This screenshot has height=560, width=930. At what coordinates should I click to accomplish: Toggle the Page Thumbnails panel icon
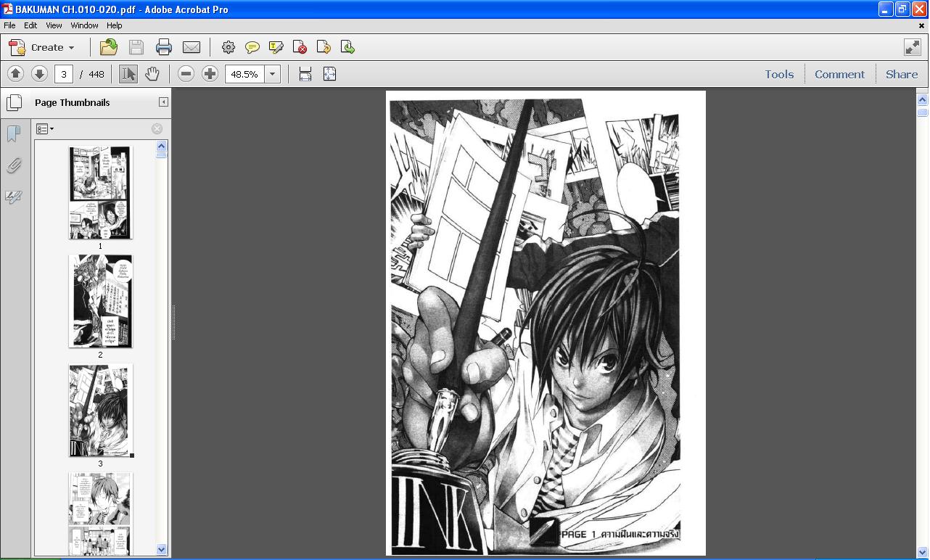tap(14, 102)
